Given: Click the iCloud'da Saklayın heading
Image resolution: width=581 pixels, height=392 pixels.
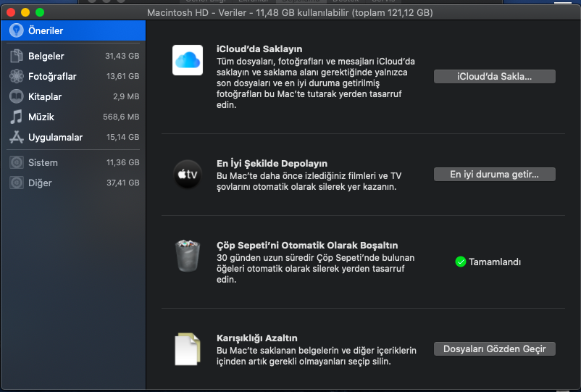Looking at the screenshot, I should [x=259, y=49].
